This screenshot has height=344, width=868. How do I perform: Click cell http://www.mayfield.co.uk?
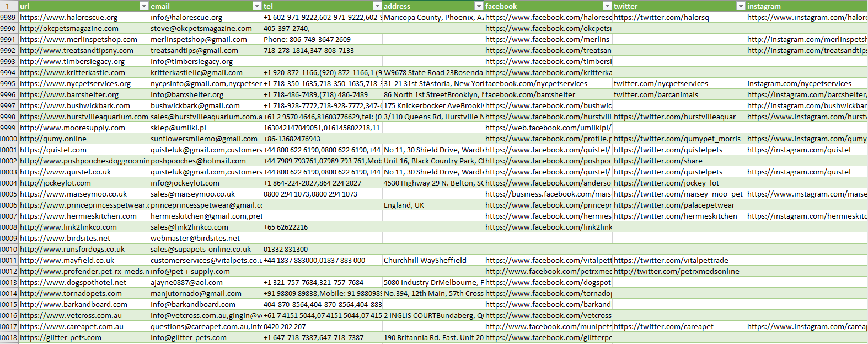[84, 260]
